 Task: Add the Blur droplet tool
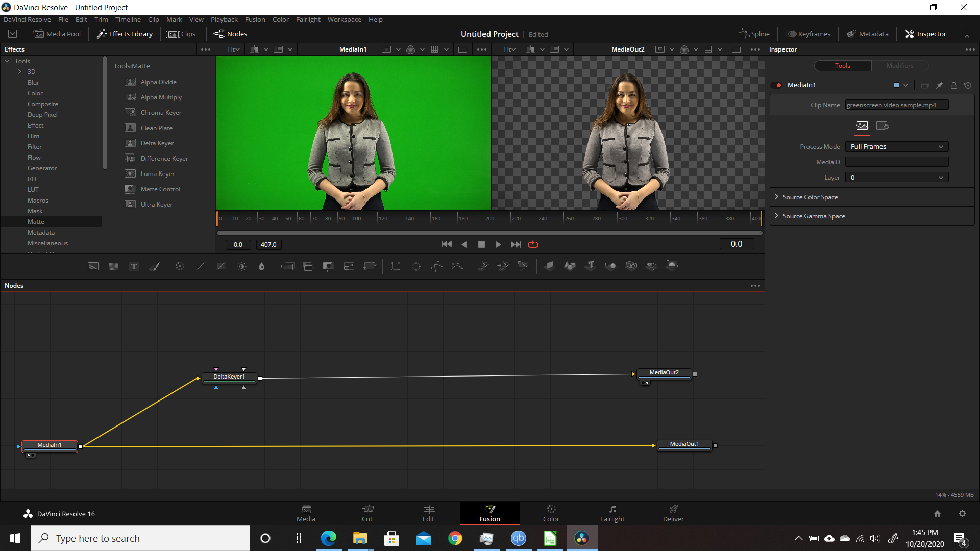262,266
